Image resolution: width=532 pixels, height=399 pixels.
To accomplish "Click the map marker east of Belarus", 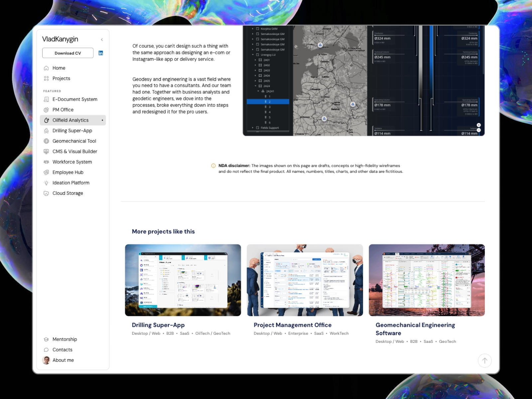I will [x=353, y=104].
